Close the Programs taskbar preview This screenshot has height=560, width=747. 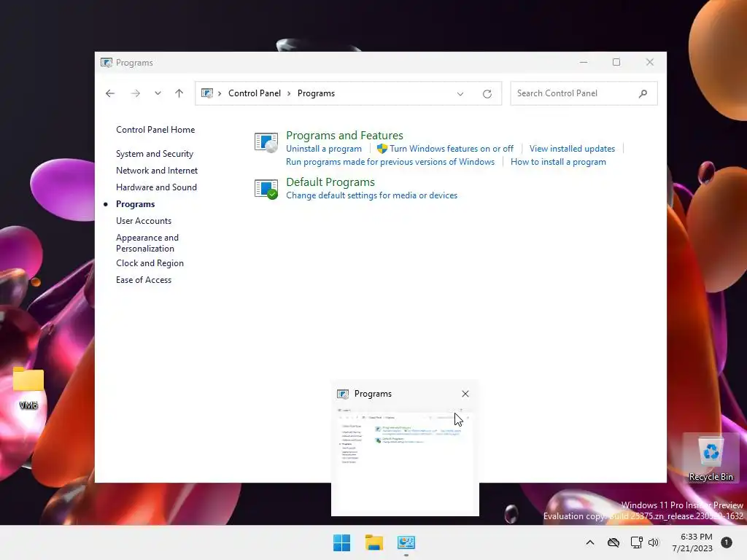(x=465, y=394)
